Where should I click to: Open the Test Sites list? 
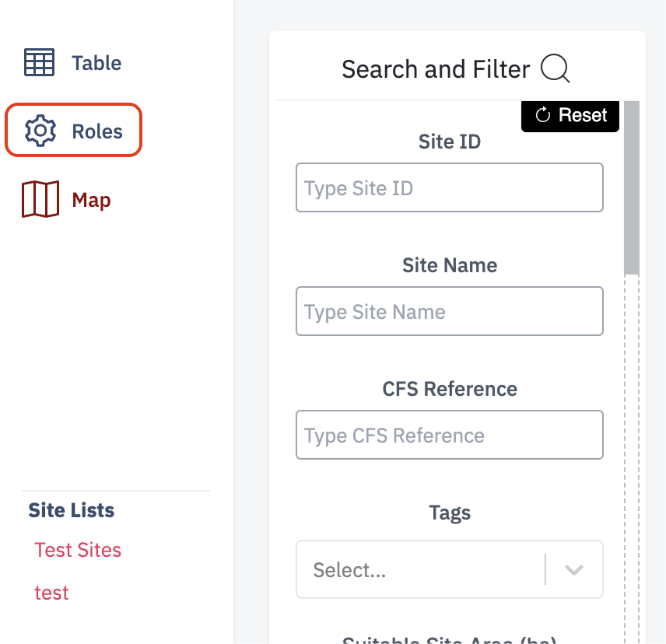tap(78, 550)
